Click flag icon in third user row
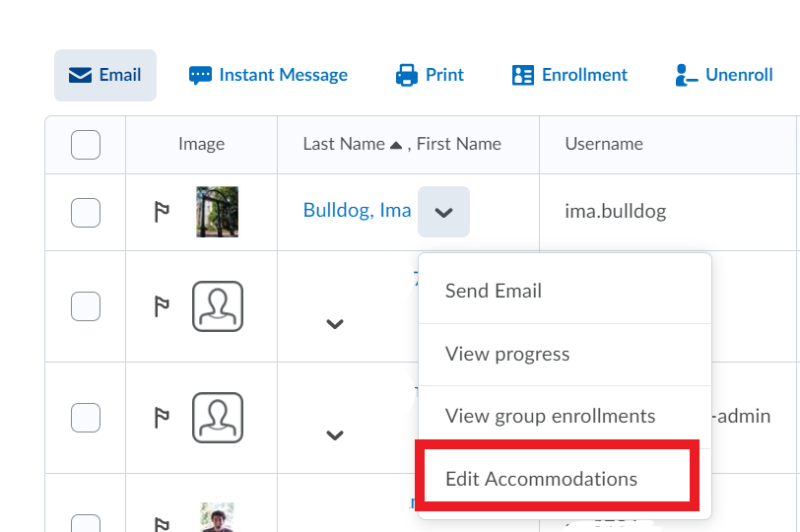 163,418
